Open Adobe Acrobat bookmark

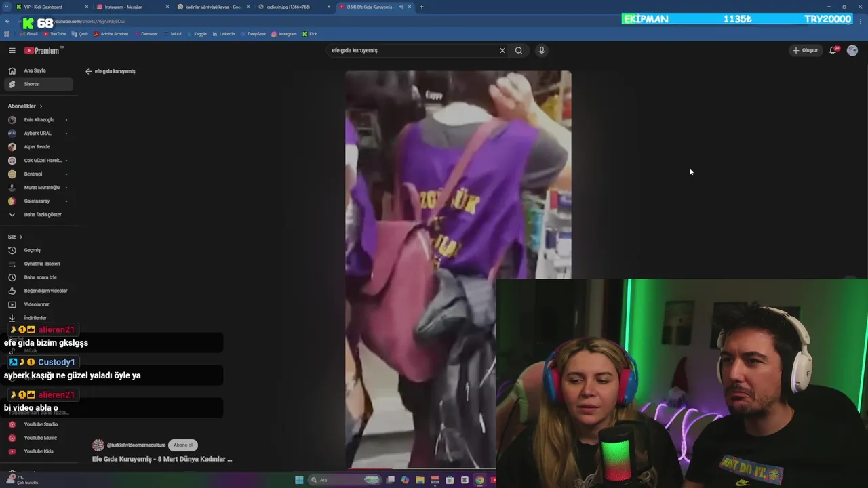111,34
